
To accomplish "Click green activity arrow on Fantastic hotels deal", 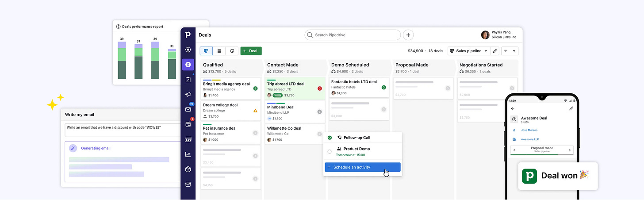I will point(383,87).
